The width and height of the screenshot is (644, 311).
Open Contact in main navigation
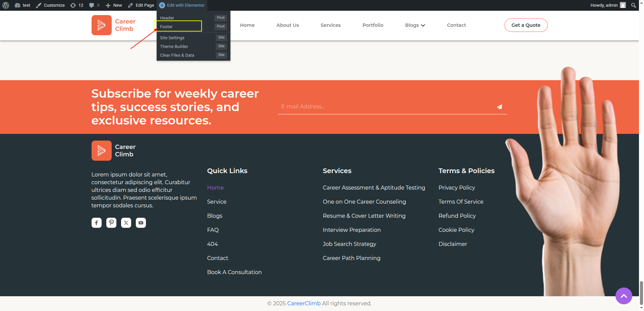[x=456, y=25]
